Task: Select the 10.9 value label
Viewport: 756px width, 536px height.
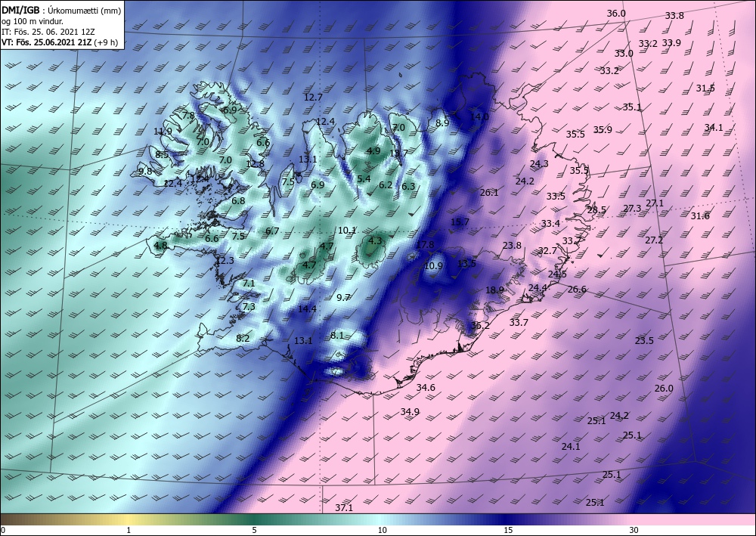Action: 433,265
